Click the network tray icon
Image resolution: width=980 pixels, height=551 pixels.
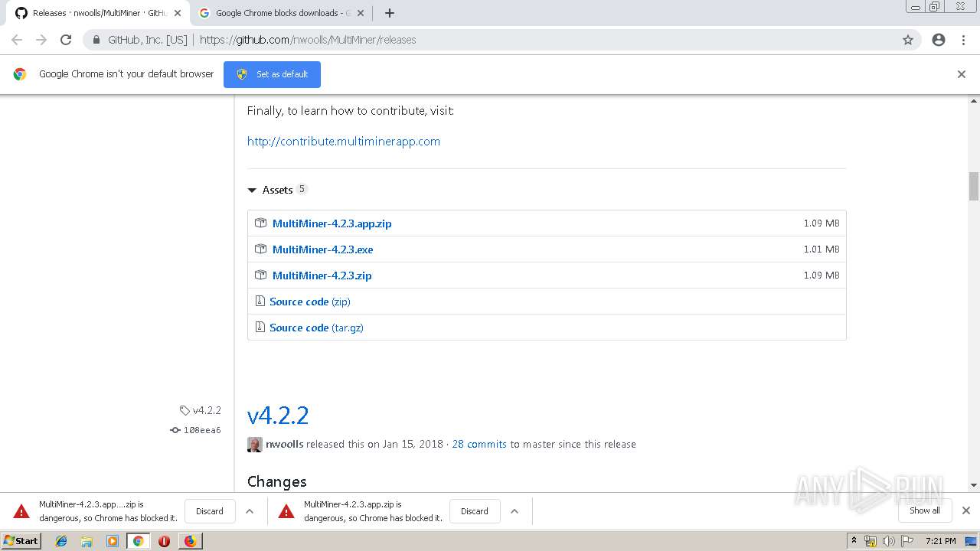click(871, 541)
